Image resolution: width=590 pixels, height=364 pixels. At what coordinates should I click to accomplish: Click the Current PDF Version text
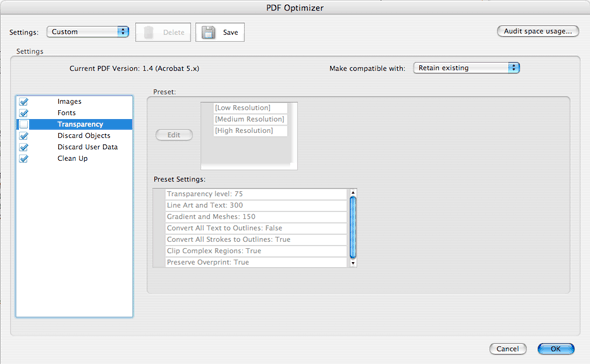tap(134, 69)
